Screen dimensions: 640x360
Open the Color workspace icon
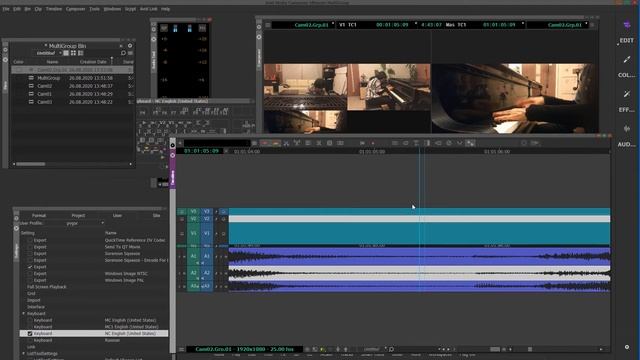coord(627,60)
